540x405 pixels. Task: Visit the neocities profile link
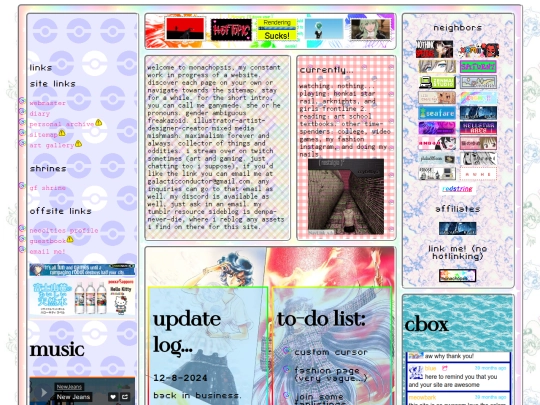[64, 230]
